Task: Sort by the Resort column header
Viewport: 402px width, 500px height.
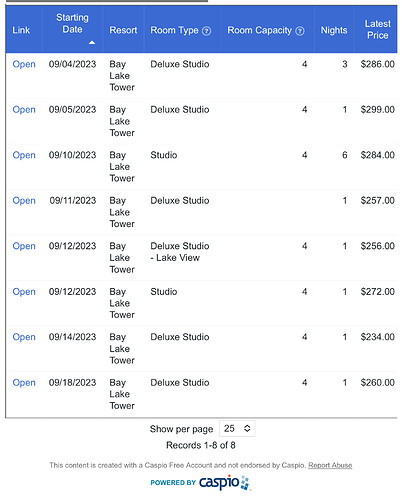Action: coord(123,30)
